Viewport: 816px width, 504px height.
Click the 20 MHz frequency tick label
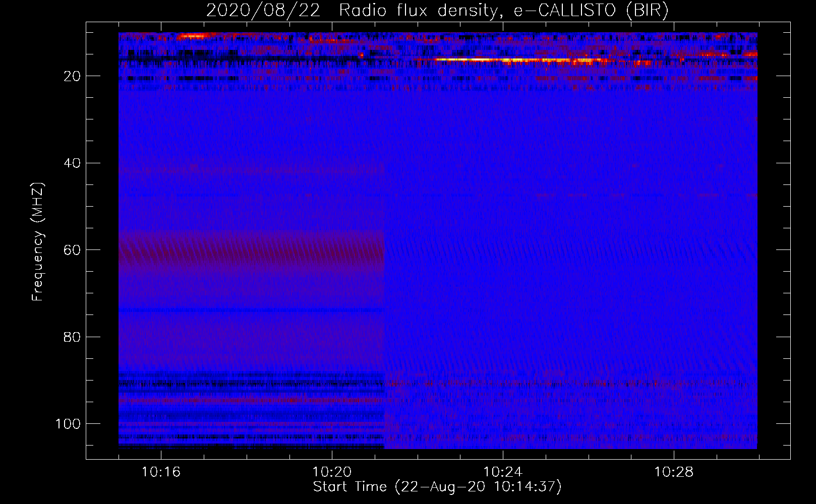coord(72,76)
